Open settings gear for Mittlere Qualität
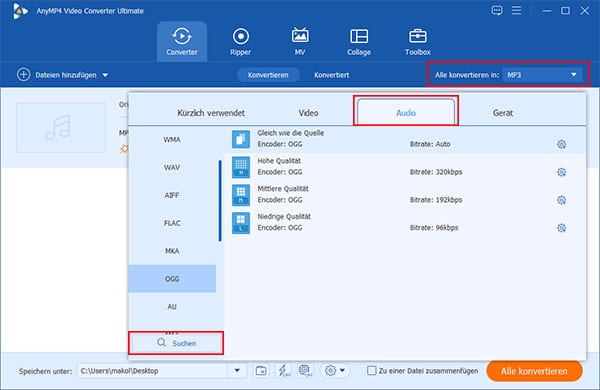The width and height of the screenshot is (600, 390). point(561,200)
